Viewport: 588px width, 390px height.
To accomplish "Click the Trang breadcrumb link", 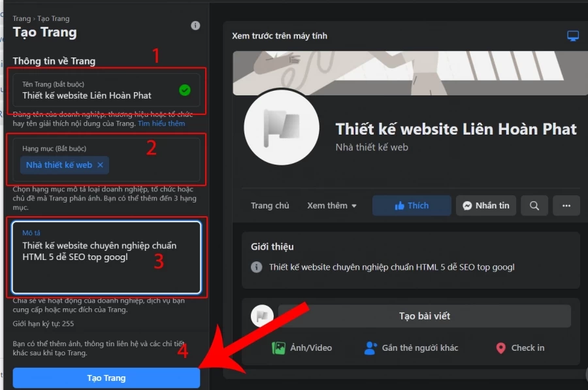I will pyautogui.click(x=22, y=19).
